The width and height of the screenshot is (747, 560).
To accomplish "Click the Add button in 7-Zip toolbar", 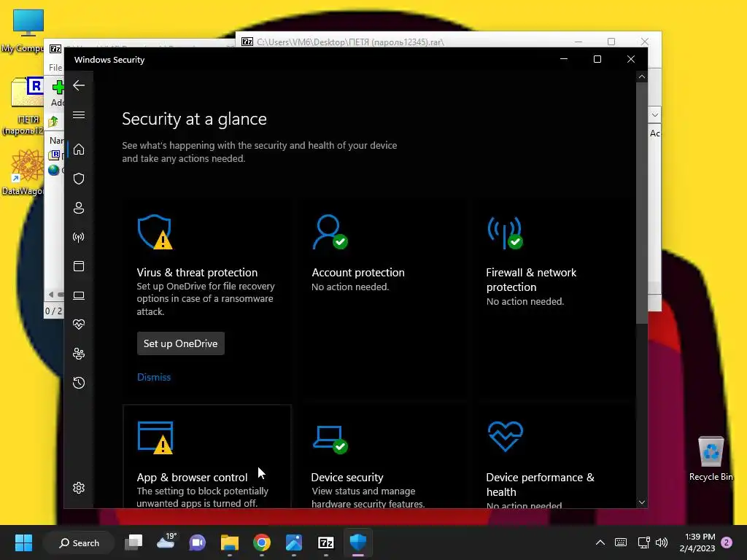I will coord(58,94).
